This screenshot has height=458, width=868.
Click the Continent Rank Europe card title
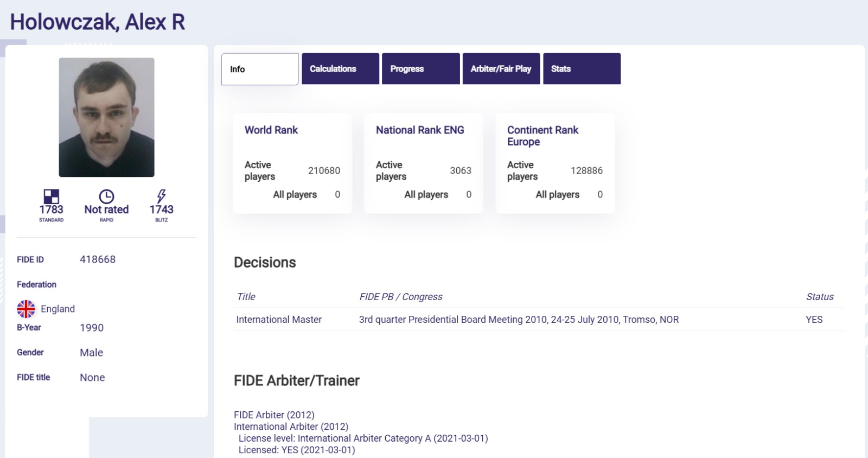(x=542, y=136)
